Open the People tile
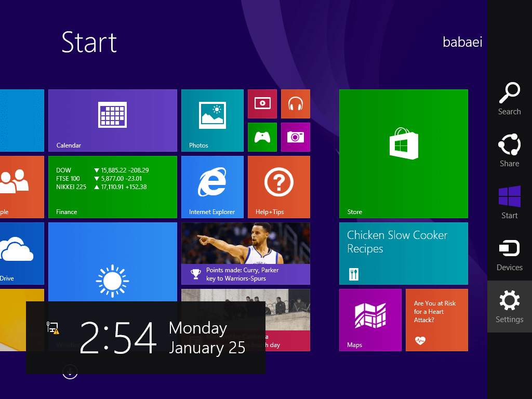532x399 pixels. tap(22, 187)
